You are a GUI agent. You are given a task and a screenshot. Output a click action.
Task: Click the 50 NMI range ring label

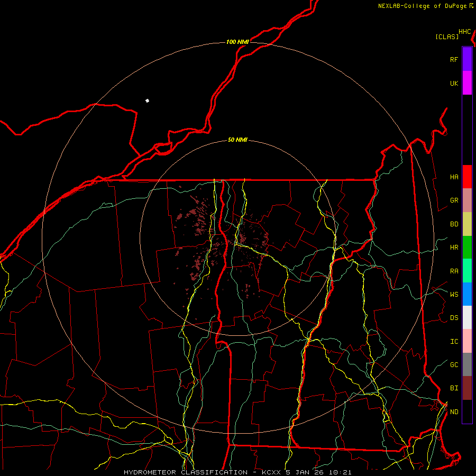237,140
